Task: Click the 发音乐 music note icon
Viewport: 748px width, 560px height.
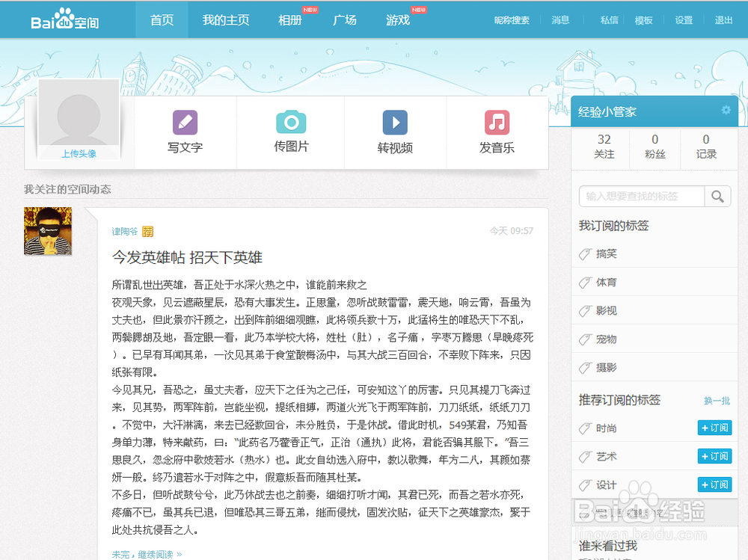Action: click(x=499, y=123)
